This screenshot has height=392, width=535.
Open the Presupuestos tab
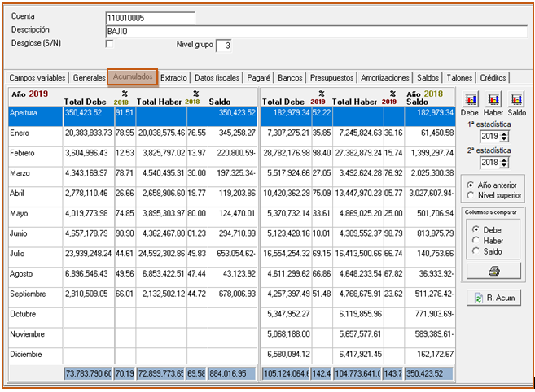(x=331, y=78)
